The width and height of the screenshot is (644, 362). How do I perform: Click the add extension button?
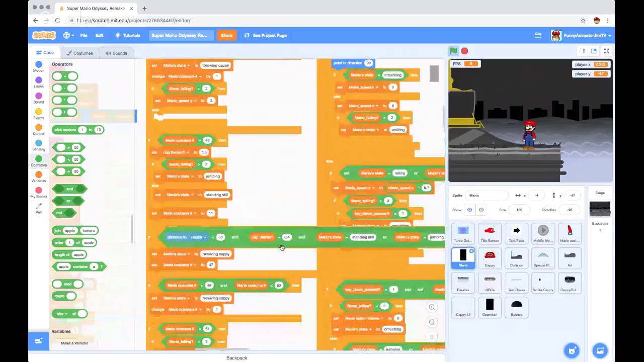(x=38, y=341)
